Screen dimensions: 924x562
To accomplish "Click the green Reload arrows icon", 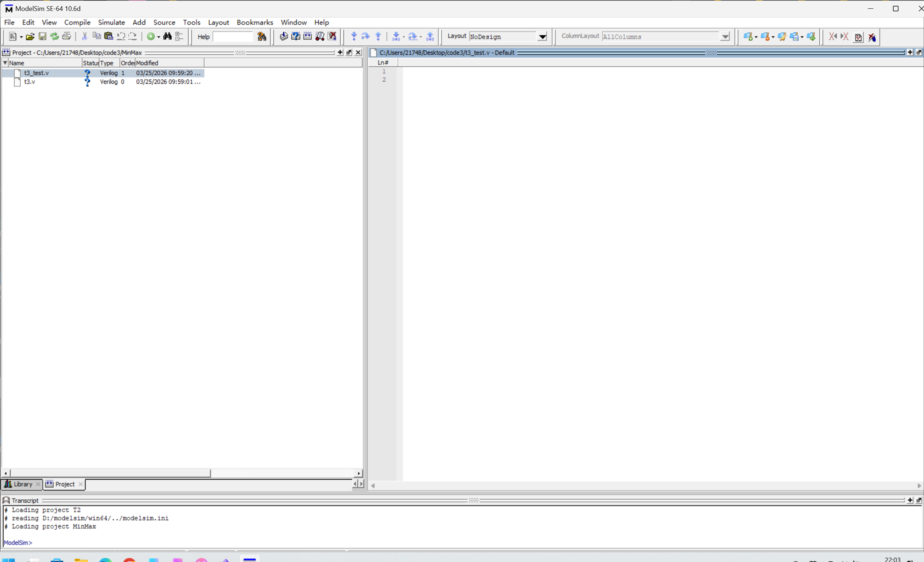I will (x=54, y=36).
